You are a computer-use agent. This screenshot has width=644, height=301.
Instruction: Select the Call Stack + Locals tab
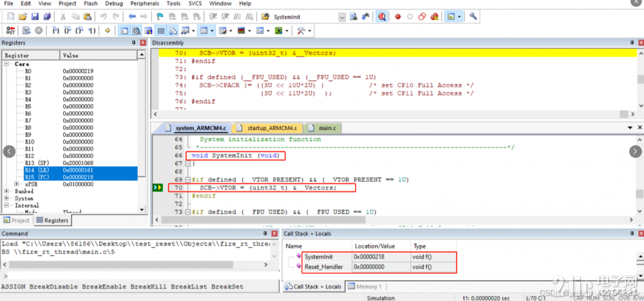click(313, 287)
